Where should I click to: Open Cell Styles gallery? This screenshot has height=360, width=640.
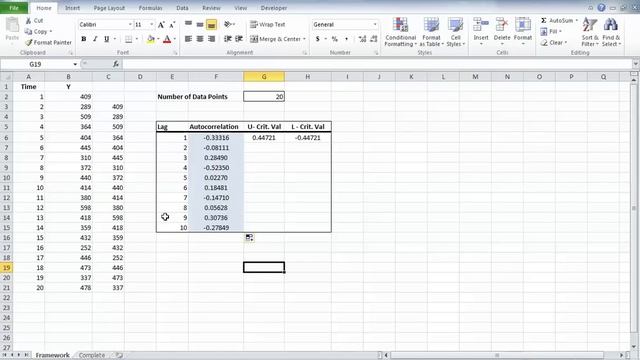(x=456, y=32)
